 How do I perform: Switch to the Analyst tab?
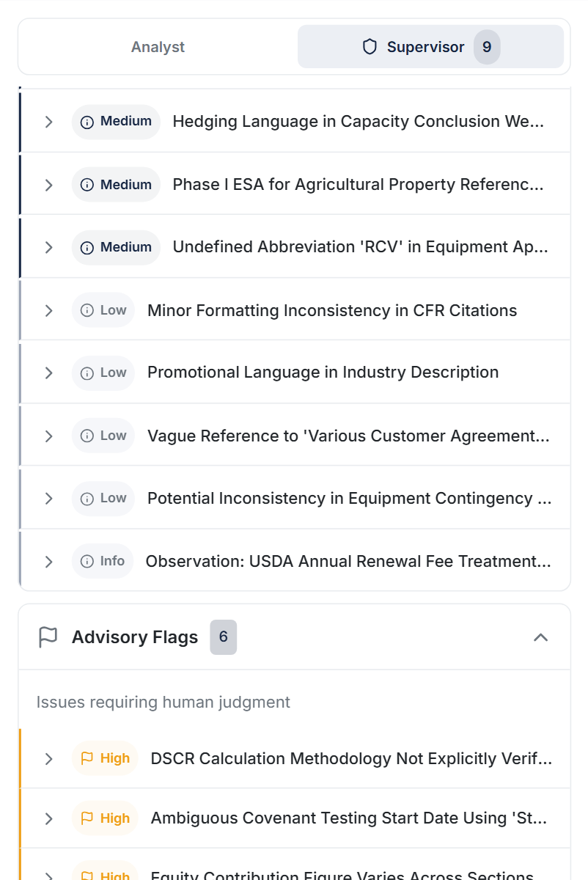[158, 47]
